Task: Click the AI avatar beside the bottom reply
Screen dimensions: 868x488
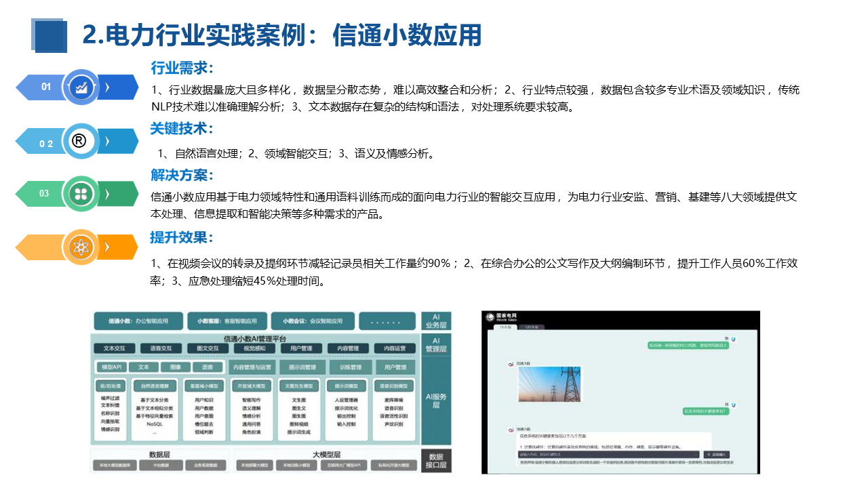Action: (511, 429)
